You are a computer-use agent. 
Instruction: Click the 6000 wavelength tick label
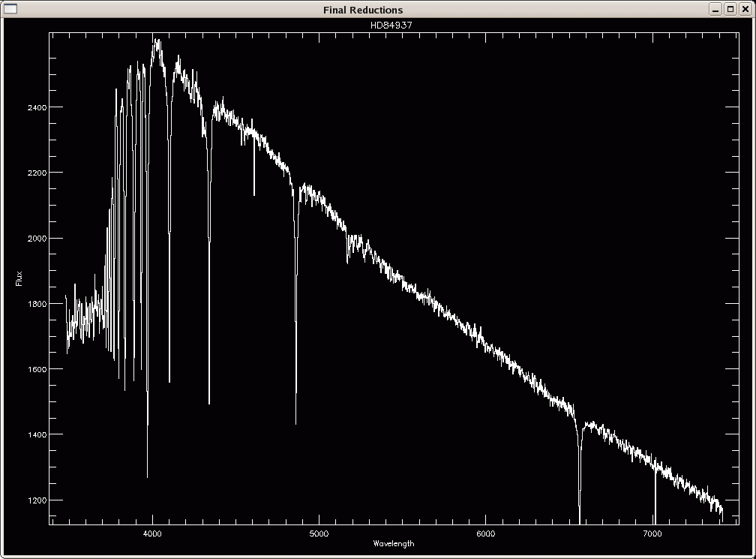pos(486,533)
